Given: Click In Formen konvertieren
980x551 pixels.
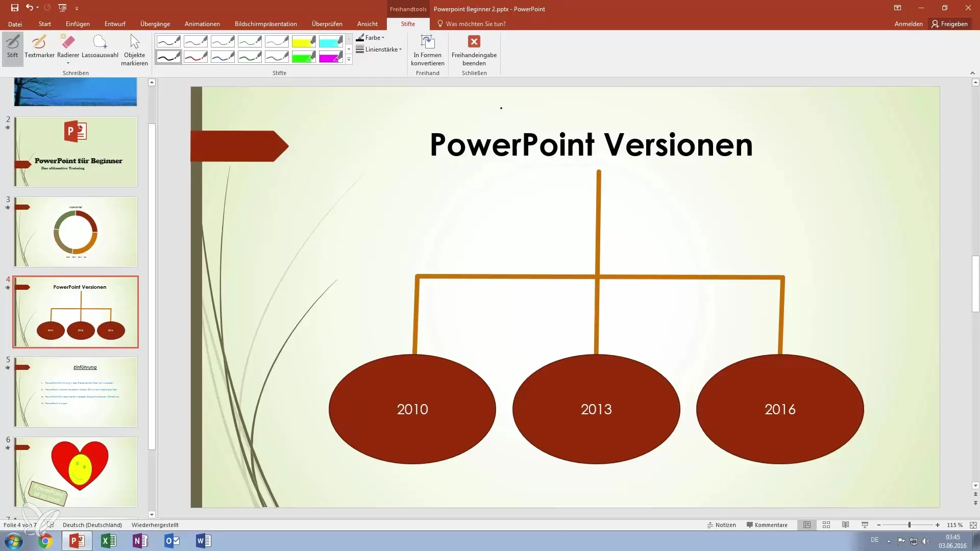Looking at the screenshot, I should click(428, 49).
